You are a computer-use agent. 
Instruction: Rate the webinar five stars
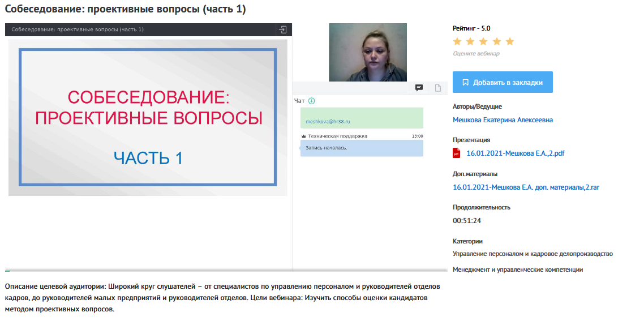[509, 42]
